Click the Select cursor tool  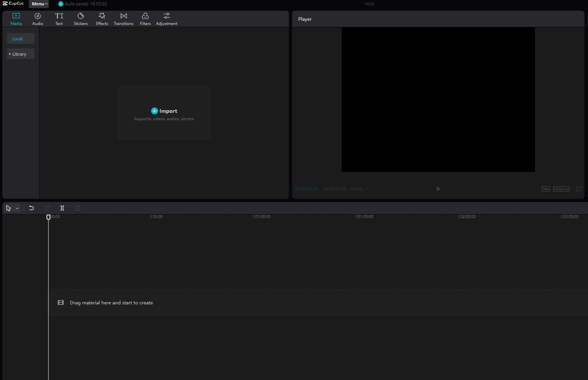8,208
